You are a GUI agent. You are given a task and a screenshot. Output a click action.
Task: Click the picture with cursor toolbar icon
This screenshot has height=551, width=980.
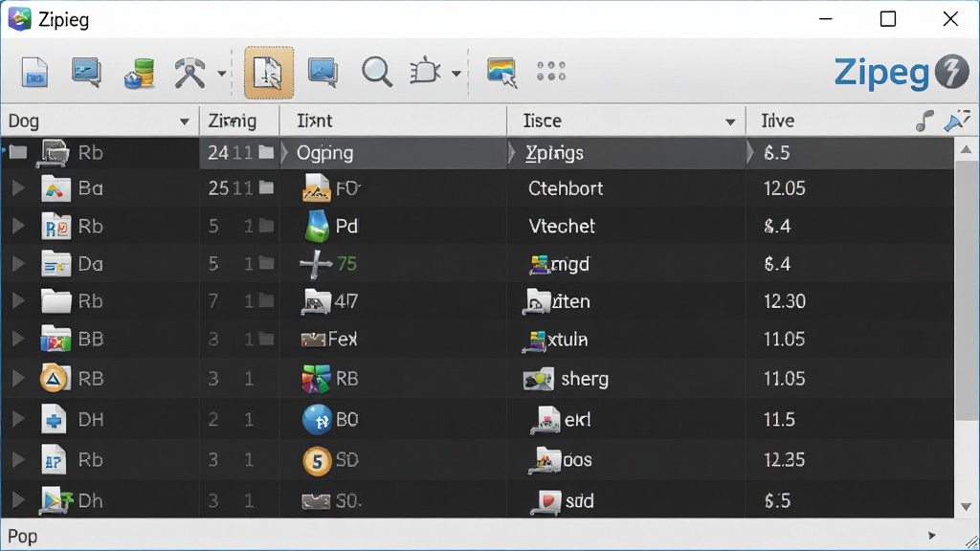pyautogui.click(x=501, y=73)
